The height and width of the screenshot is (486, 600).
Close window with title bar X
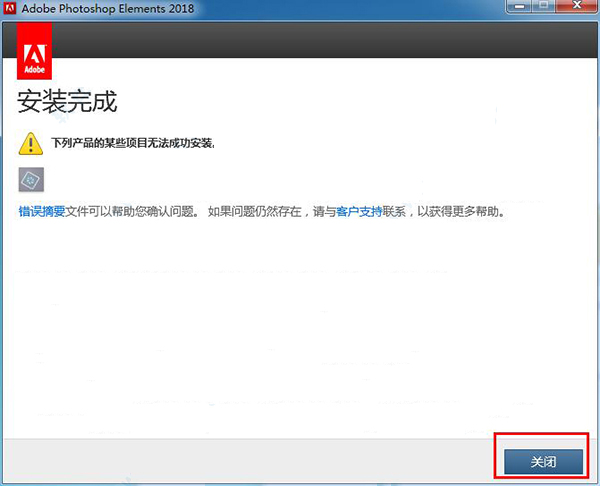[x=576, y=7]
